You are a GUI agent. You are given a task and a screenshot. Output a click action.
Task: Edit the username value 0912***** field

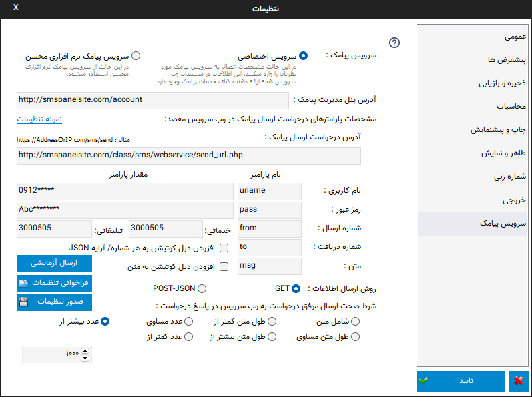tap(125, 191)
